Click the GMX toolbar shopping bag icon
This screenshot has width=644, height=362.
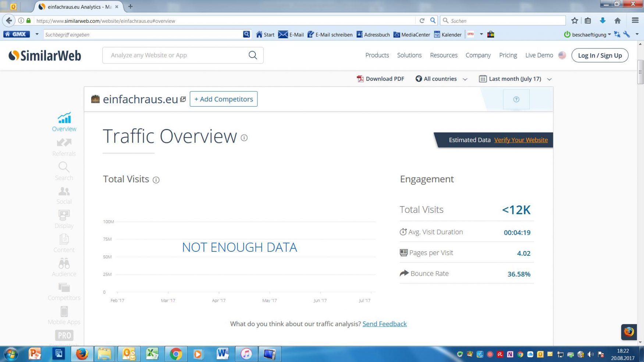[491, 35]
